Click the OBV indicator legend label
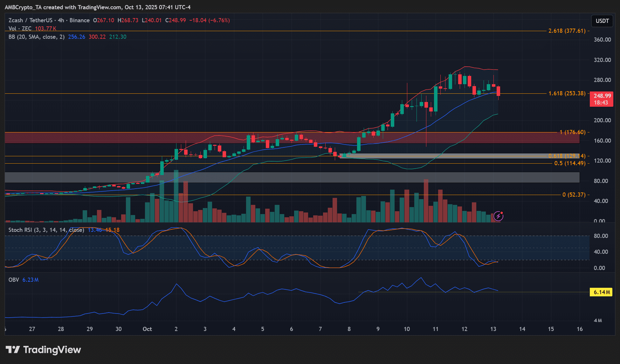This screenshot has width=620, height=364. pos(14,280)
